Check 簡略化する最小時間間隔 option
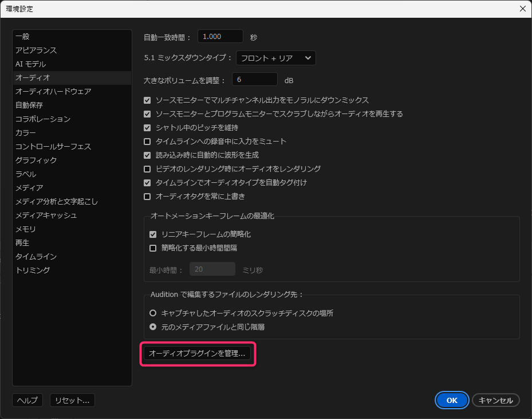This screenshot has width=532, height=419. 153,248
